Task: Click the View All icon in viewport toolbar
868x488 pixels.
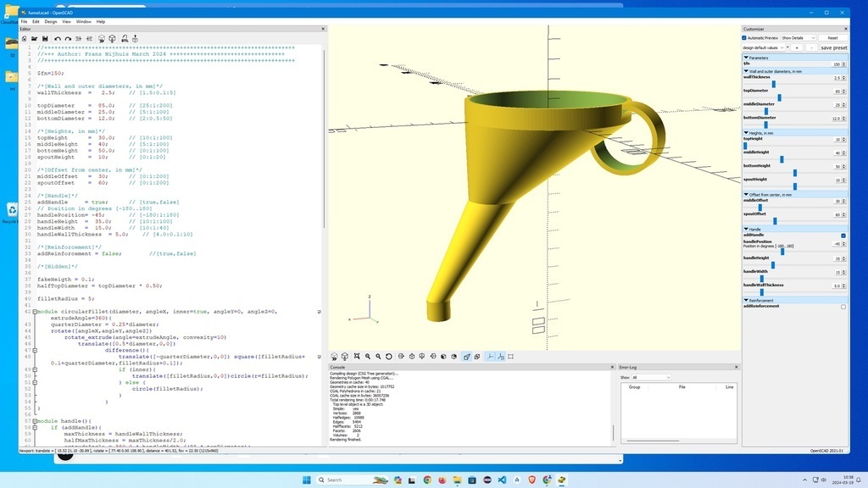Action: pos(357,357)
